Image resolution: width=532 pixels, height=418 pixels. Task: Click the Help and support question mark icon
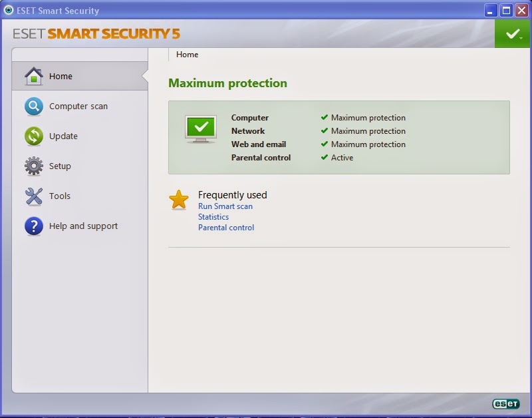[x=34, y=226]
